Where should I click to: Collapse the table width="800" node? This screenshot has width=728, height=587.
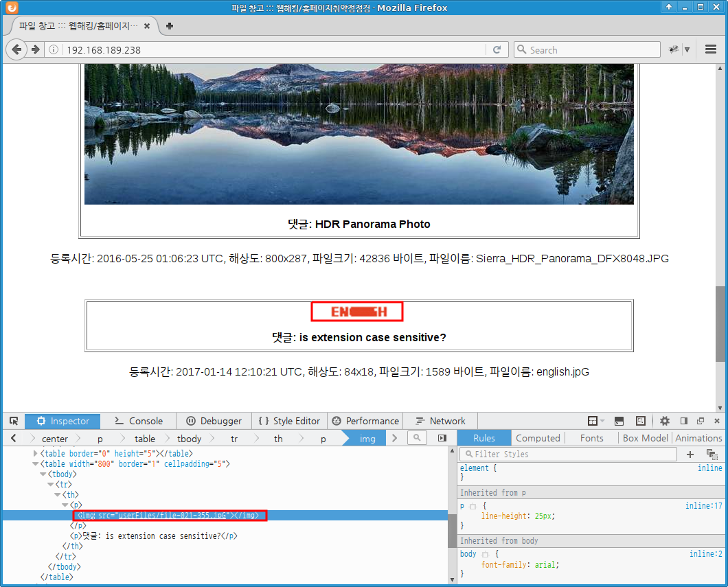tap(35, 463)
